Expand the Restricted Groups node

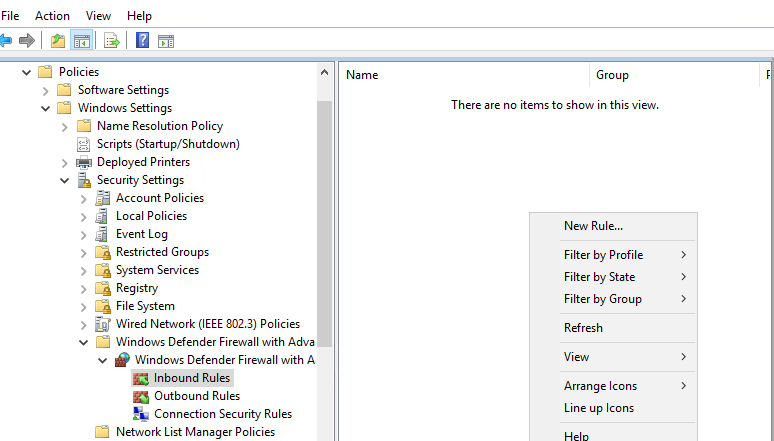(83, 253)
